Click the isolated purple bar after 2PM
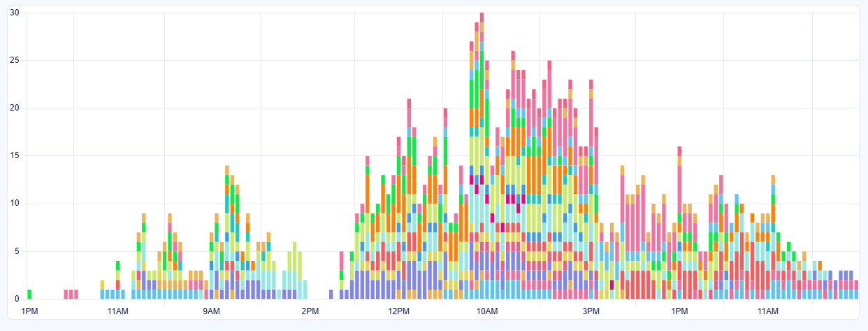The width and height of the screenshot is (868, 331). [x=331, y=294]
